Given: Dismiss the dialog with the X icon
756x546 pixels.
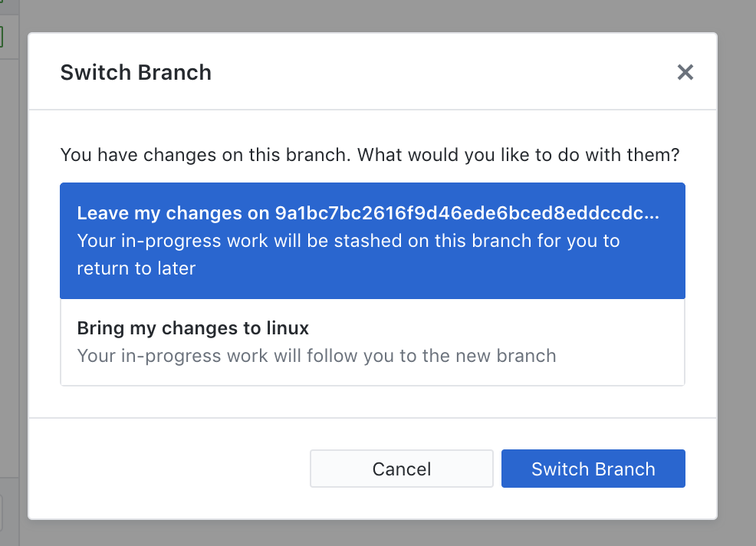Looking at the screenshot, I should 685,72.
